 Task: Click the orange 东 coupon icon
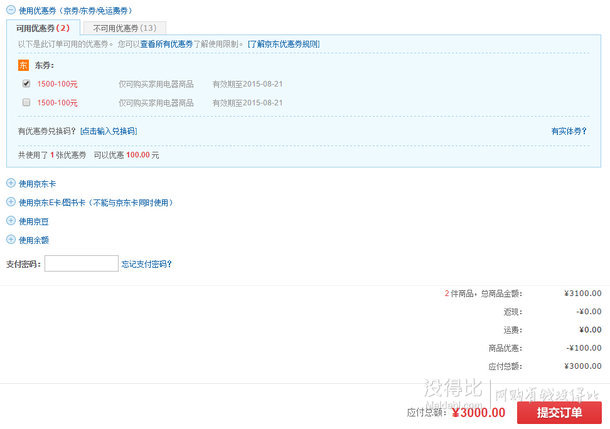[23, 65]
